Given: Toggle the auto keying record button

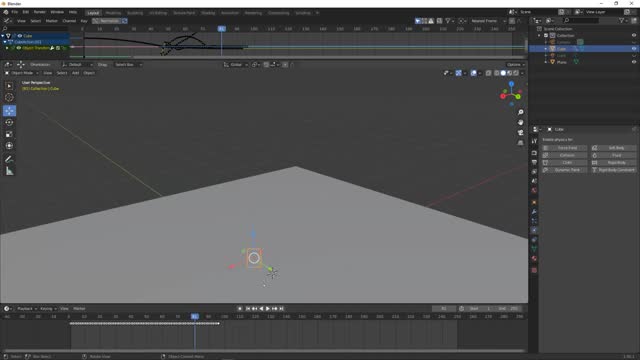Looking at the screenshot, I should click(240, 309).
